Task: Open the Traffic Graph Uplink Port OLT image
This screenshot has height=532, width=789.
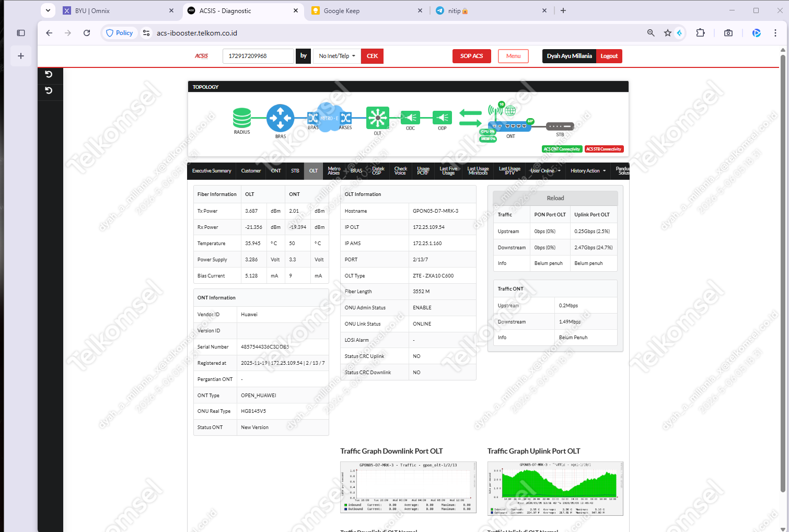Action: point(555,489)
